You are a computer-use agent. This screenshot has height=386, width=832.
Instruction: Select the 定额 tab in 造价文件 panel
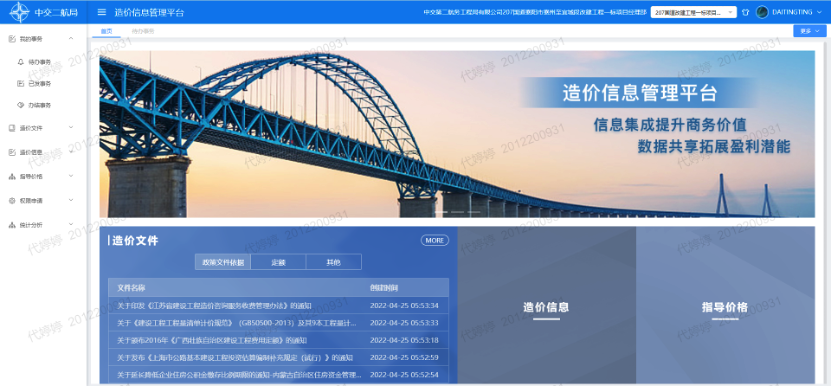click(x=278, y=262)
